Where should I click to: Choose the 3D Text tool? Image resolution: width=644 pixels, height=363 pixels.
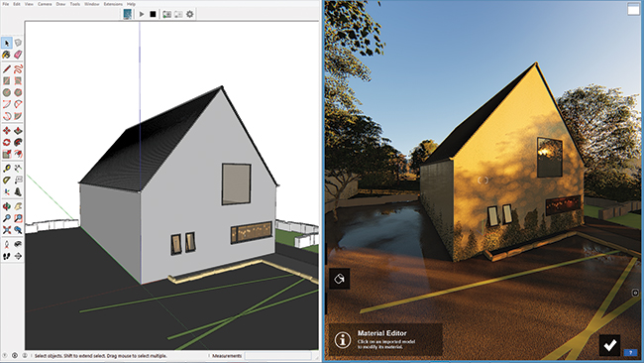click(18, 191)
